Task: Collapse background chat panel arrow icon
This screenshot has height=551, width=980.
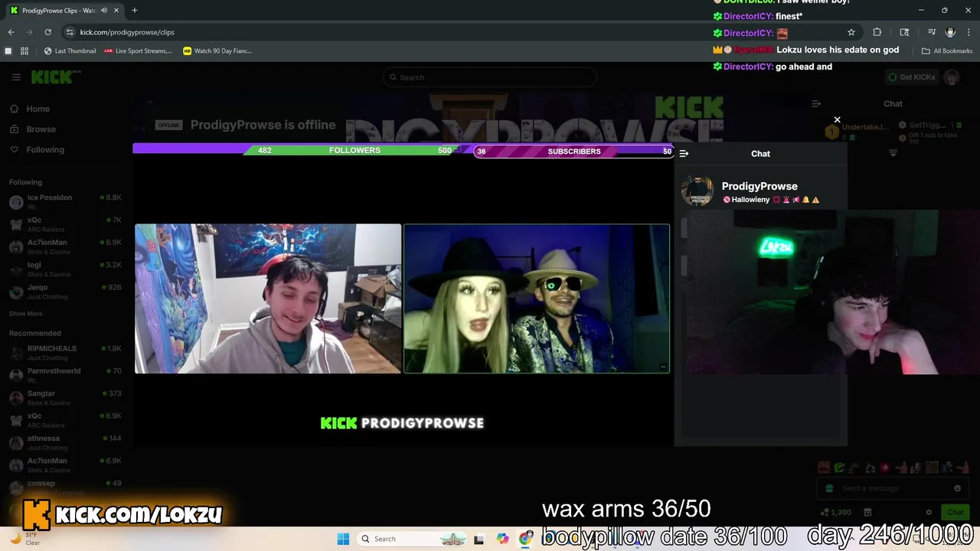Action: 816,104
